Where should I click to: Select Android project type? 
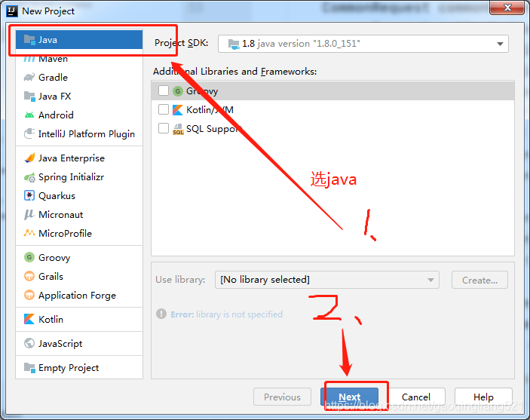[79, 115]
